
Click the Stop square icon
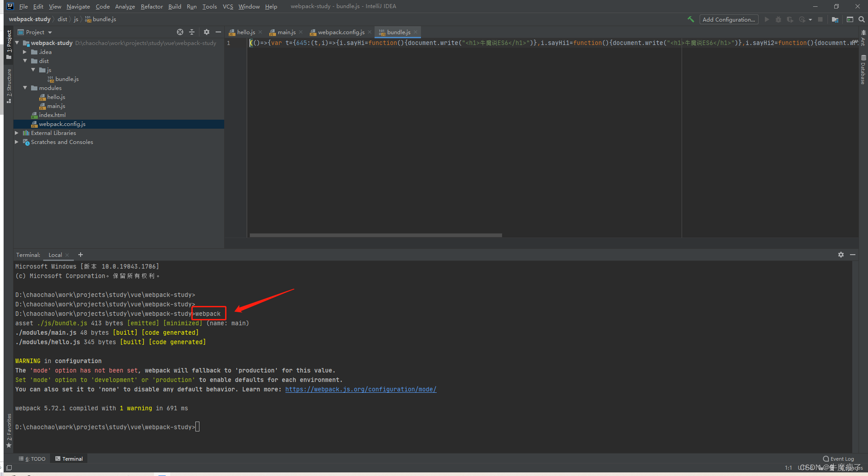(x=820, y=19)
